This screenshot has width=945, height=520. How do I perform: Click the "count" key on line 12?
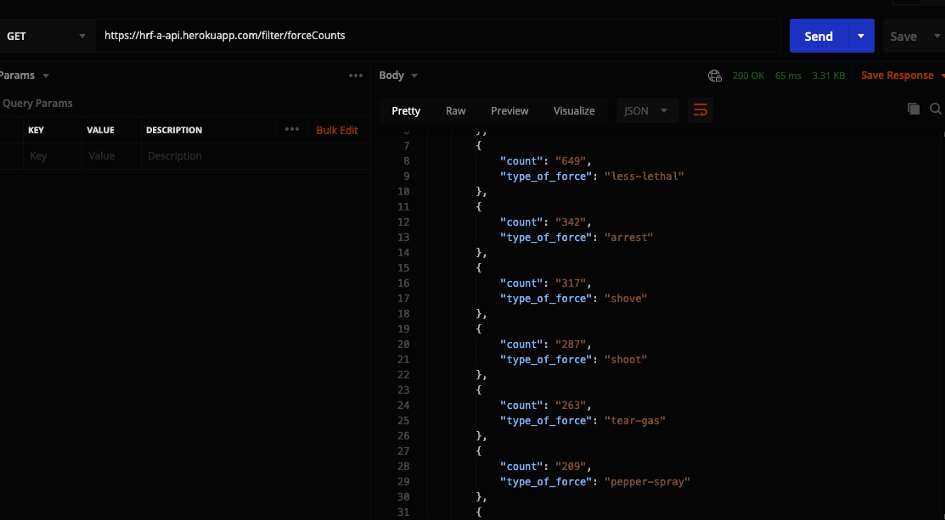pos(521,222)
